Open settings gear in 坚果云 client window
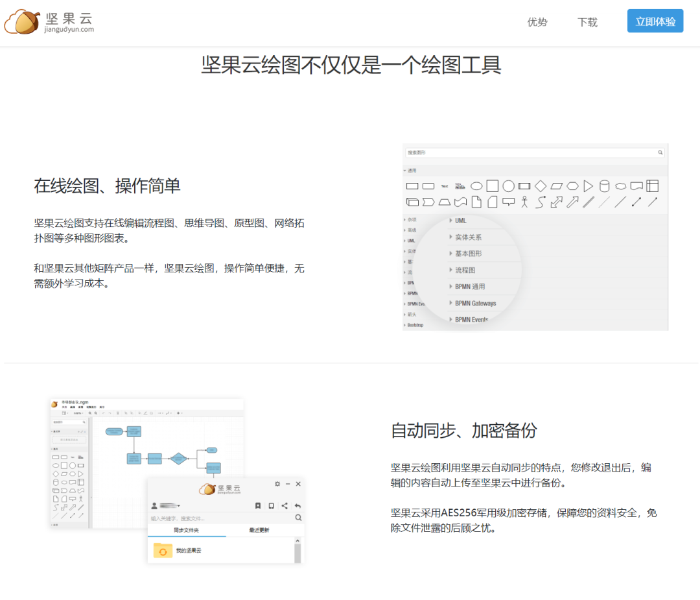The height and width of the screenshot is (600, 700). (x=277, y=484)
